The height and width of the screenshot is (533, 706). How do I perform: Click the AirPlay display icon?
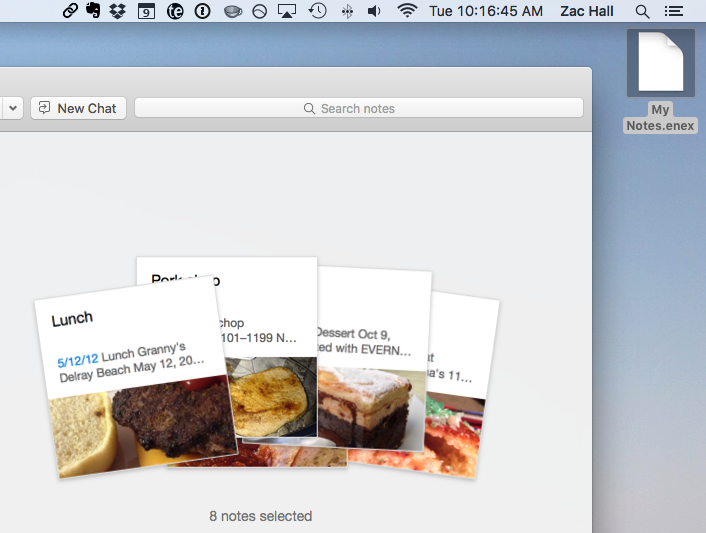coord(287,11)
